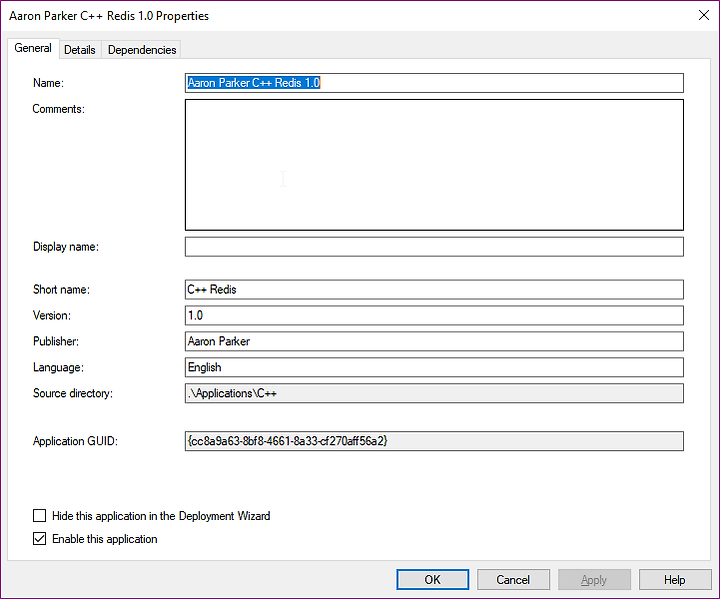The height and width of the screenshot is (599, 720).
Task: Close the Properties dialog window
Action: 703,15
